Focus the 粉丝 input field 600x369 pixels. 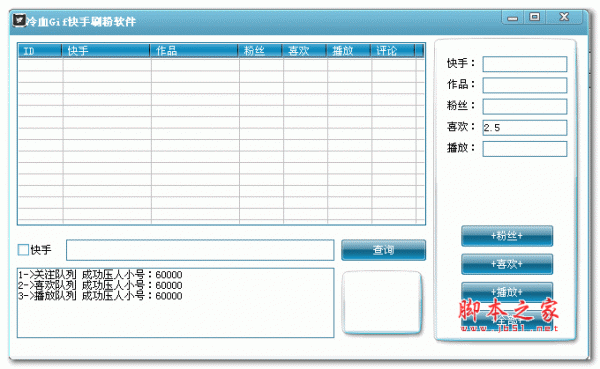pos(525,106)
